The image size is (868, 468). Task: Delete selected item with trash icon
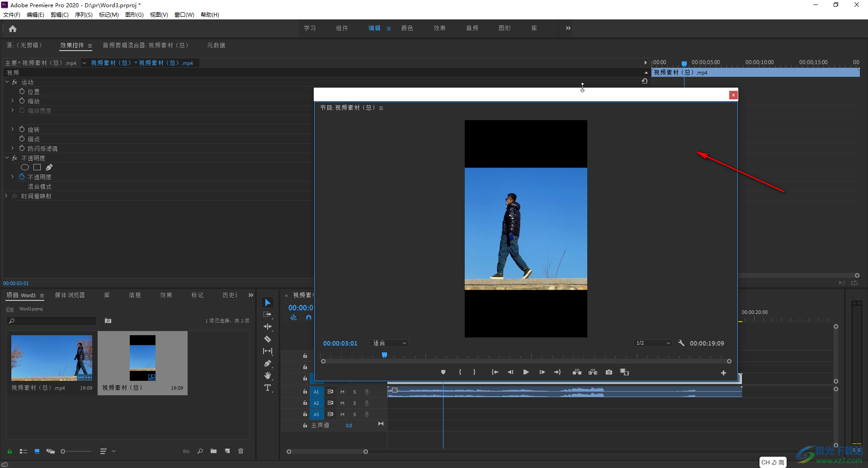(x=241, y=451)
